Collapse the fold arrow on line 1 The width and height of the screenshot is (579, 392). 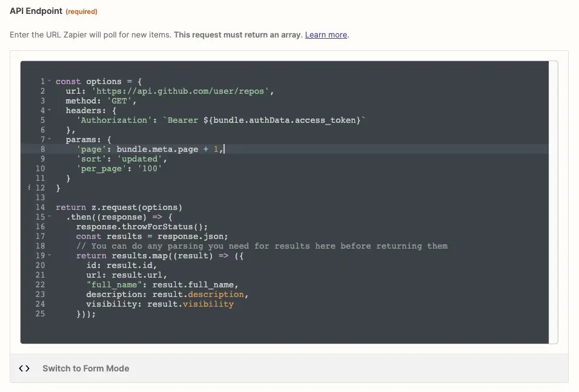(x=49, y=81)
